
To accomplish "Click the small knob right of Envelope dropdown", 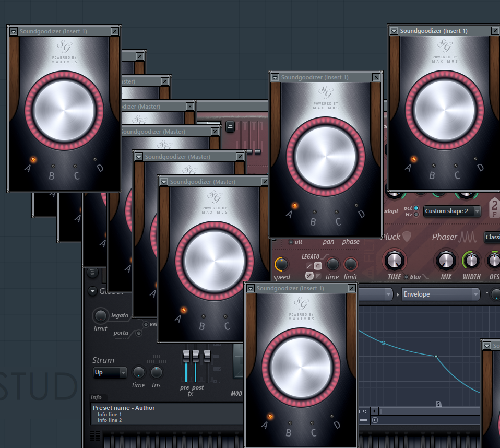I will (x=496, y=294).
